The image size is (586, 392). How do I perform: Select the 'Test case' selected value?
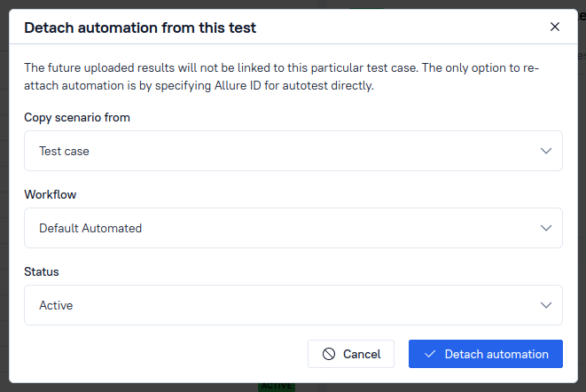tap(64, 151)
